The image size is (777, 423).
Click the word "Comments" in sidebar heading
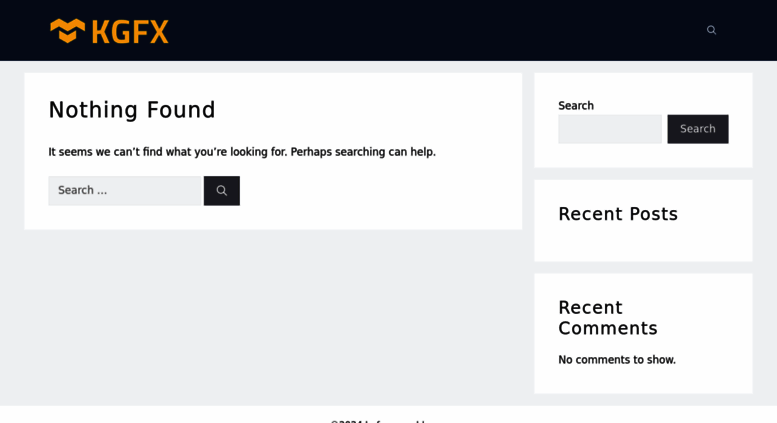[x=608, y=329]
